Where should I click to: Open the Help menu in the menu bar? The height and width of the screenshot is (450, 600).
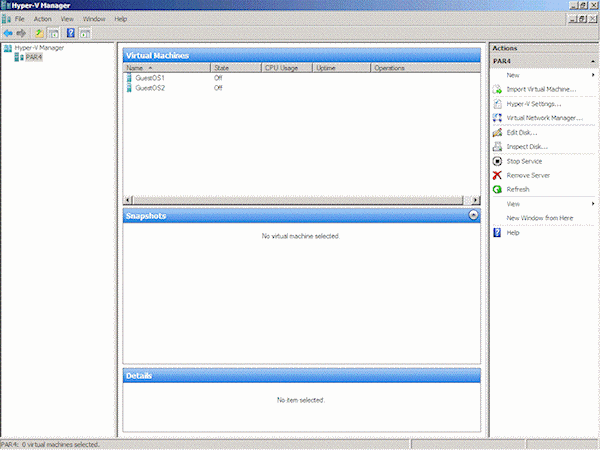pyautogui.click(x=121, y=19)
